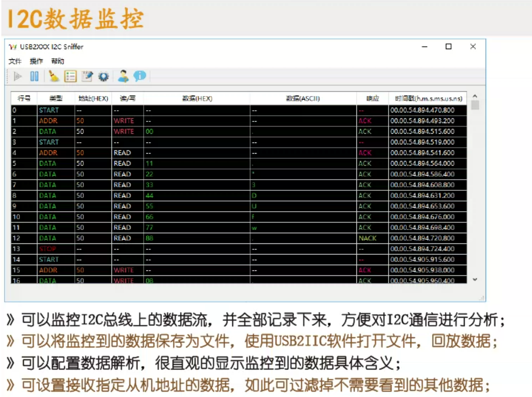
Task: Select the hex data cell 44
Action: pos(197,196)
